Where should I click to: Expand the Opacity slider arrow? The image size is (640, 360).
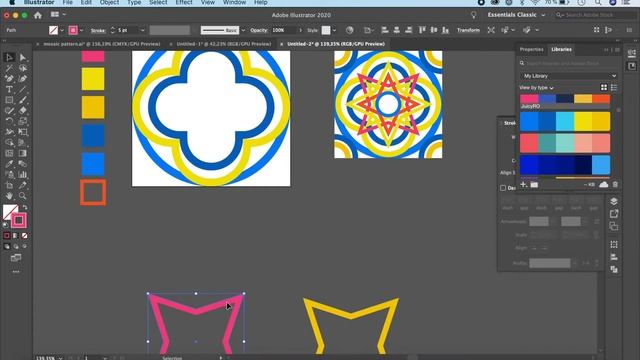pyautogui.click(x=301, y=30)
